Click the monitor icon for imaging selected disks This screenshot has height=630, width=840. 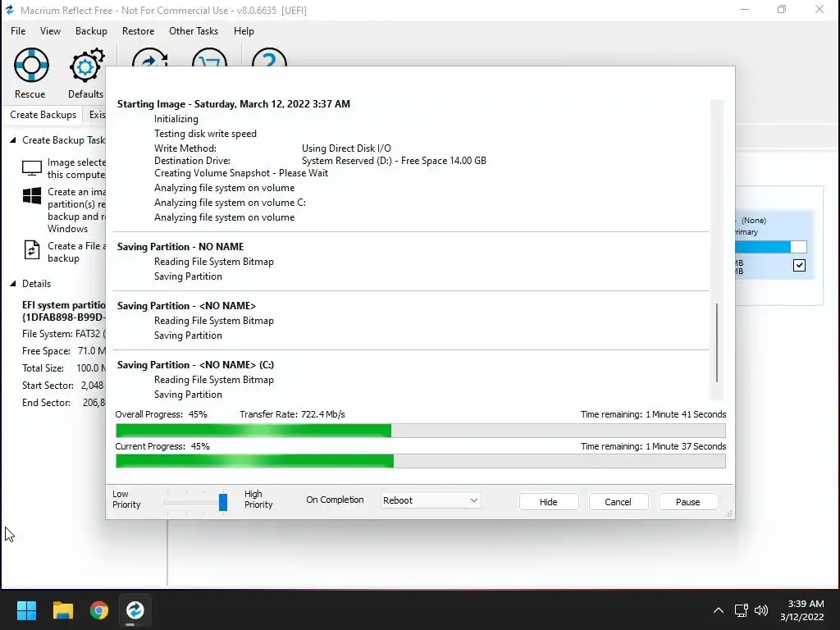click(x=32, y=168)
